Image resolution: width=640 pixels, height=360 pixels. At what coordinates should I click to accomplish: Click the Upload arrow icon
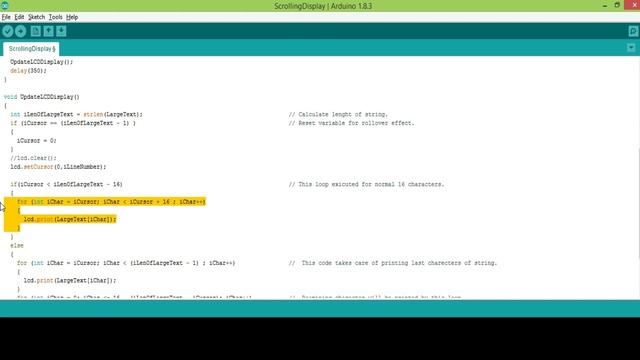[x=20, y=31]
